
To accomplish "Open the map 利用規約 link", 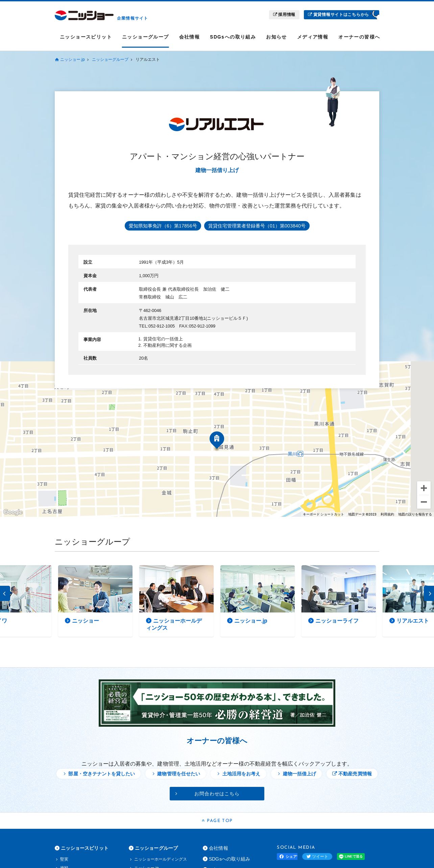I will pyautogui.click(x=387, y=514).
